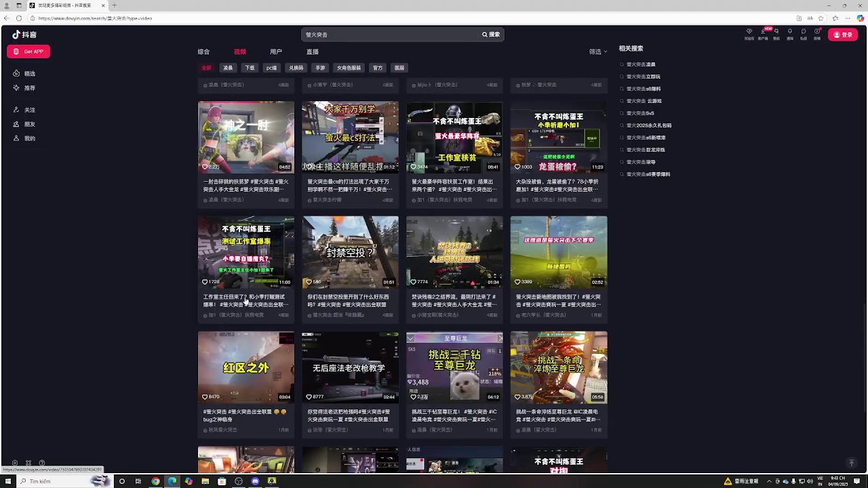Click the like heart on the 封禁空投 video
Viewport: 868px width, 488px height.
(309, 282)
